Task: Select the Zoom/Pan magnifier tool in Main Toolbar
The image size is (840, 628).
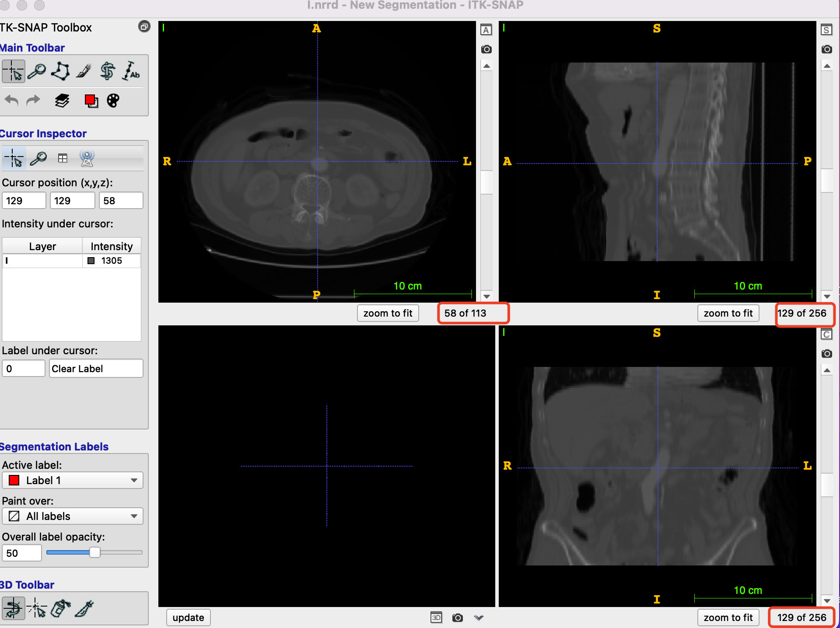Action: point(37,71)
